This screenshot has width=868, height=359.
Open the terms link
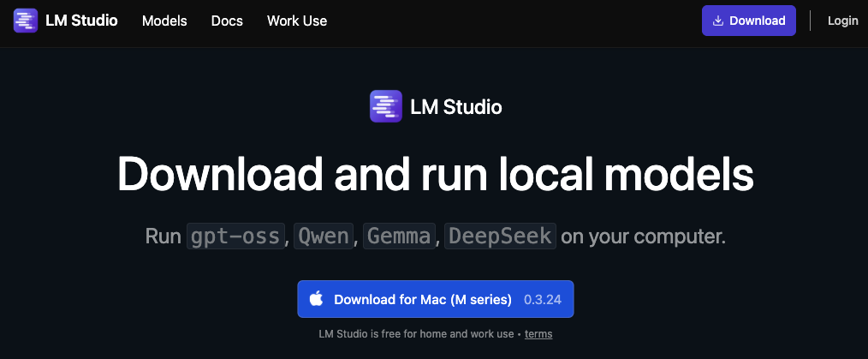click(x=538, y=334)
